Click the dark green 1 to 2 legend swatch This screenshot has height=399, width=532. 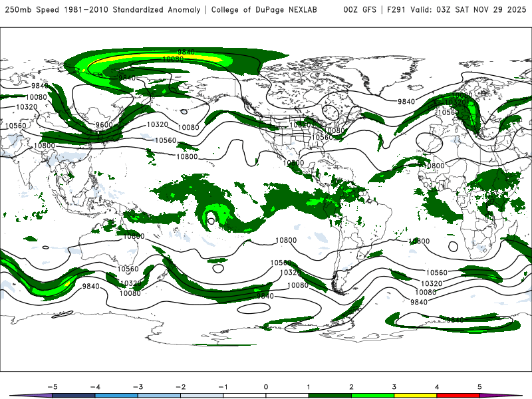[x=330, y=396]
